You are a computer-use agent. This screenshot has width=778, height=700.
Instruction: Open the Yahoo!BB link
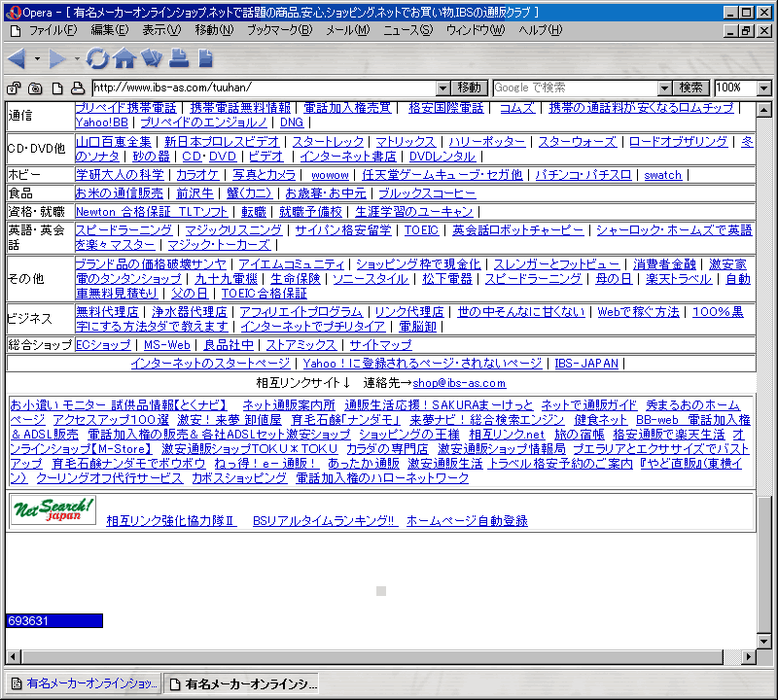(x=102, y=122)
